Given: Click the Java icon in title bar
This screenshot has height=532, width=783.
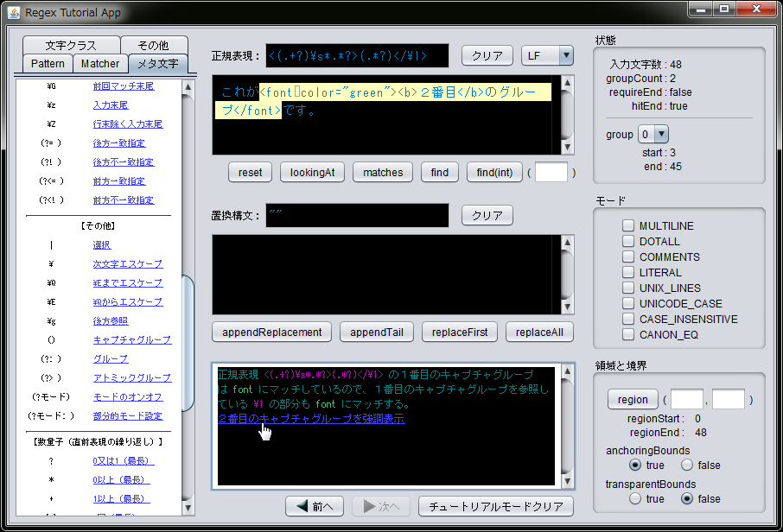Looking at the screenshot, I should tap(14, 12).
